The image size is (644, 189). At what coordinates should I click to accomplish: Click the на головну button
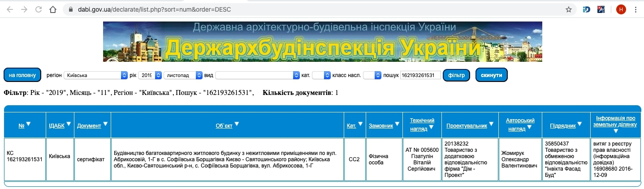click(x=22, y=75)
